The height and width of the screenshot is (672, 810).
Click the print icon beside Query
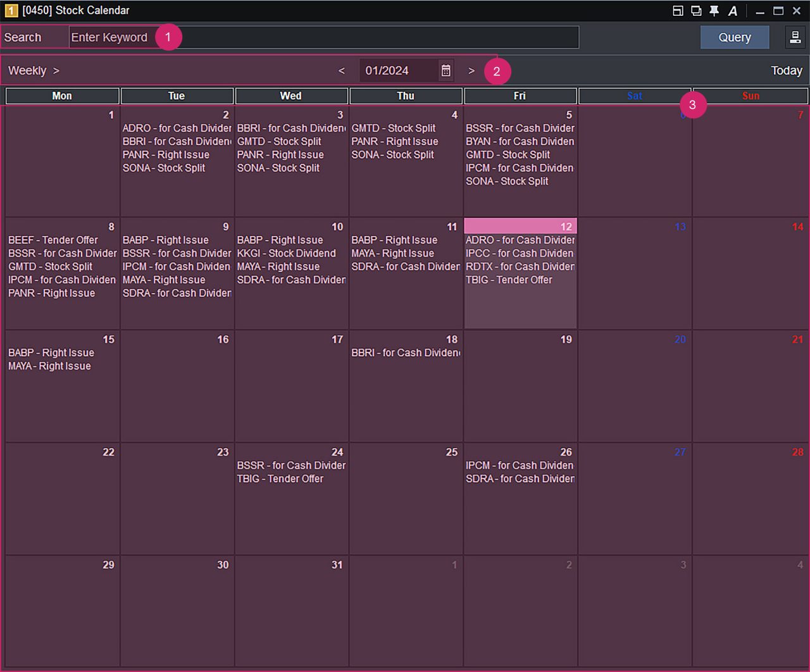pyautogui.click(x=795, y=37)
